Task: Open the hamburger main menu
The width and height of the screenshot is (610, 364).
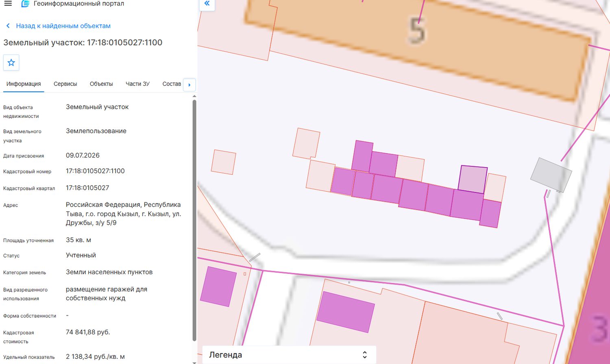Action: pyautogui.click(x=8, y=3)
